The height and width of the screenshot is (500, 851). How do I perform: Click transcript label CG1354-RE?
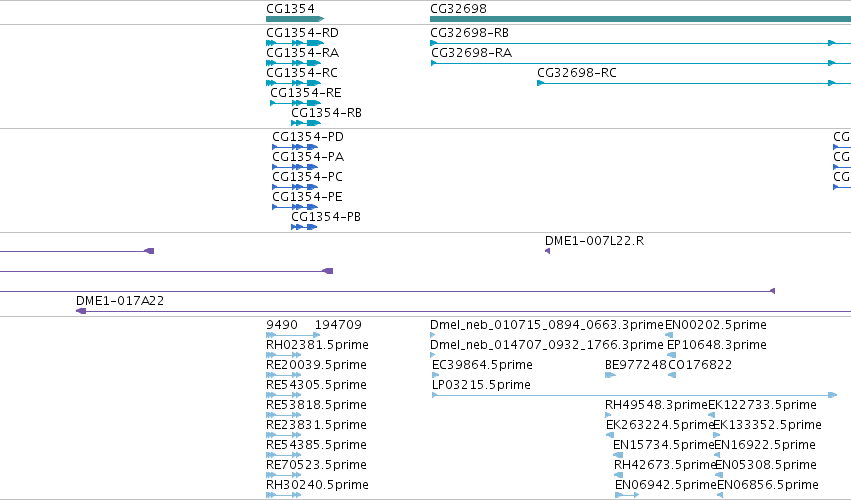tap(306, 93)
